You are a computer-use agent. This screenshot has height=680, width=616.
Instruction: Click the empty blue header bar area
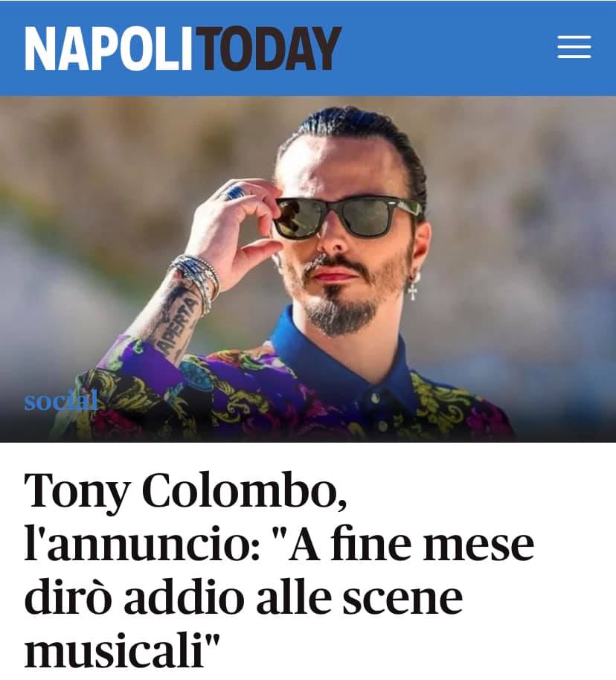[447, 48]
